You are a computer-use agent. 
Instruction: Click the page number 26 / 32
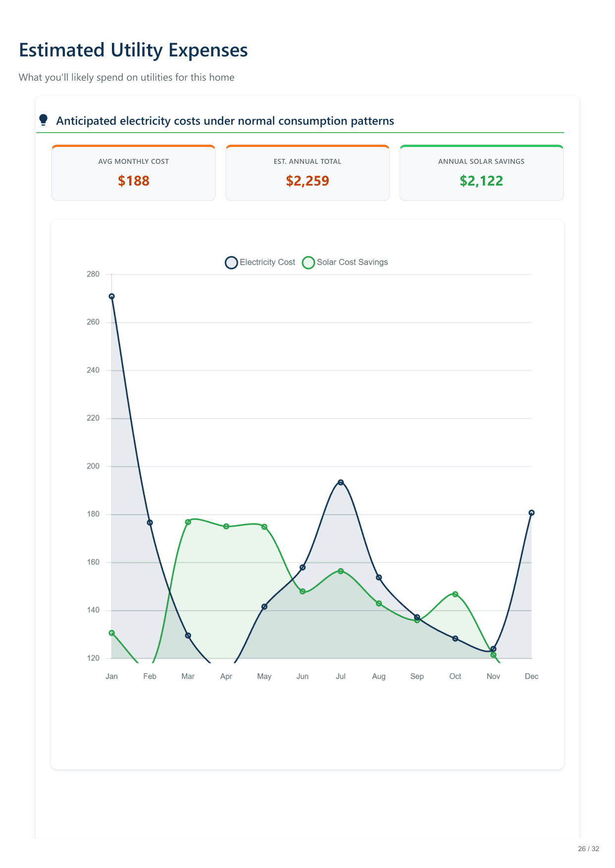pos(588,849)
